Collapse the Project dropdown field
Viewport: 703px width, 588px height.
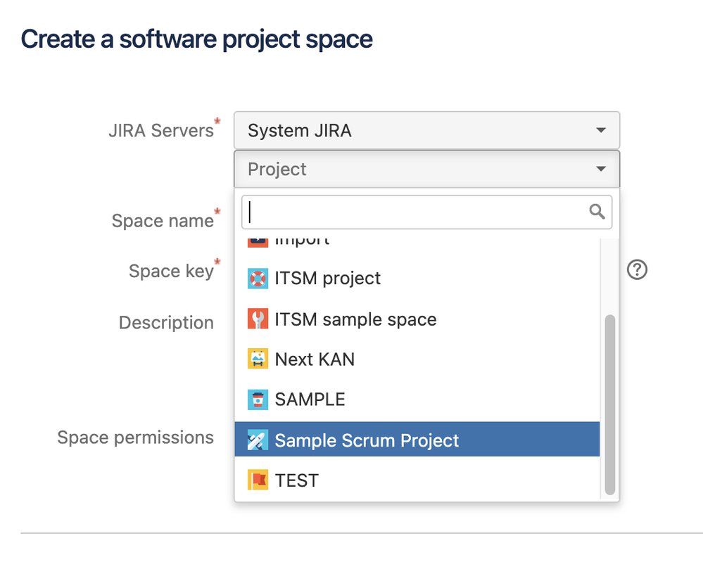[426, 170]
